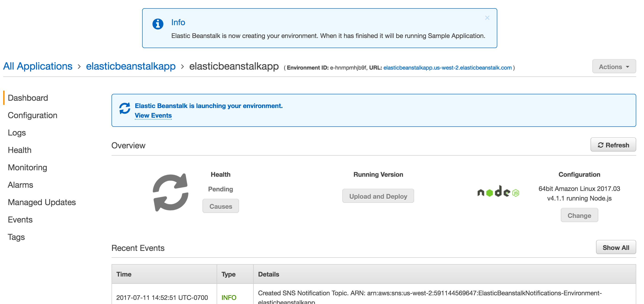Open the Actions dropdown
This screenshot has width=644, height=304.
coord(614,66)
